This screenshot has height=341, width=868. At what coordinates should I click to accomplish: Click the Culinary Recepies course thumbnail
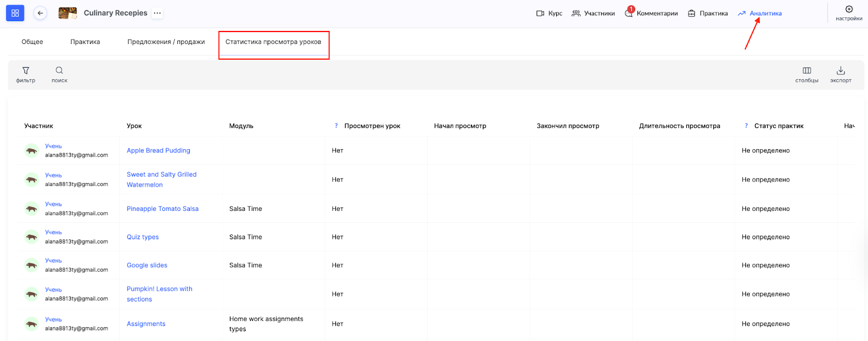click(68, 13)
